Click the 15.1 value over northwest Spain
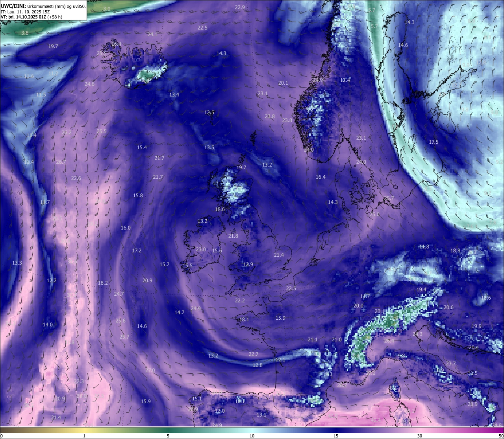The image size is (504, 439). tap(197, 398)
